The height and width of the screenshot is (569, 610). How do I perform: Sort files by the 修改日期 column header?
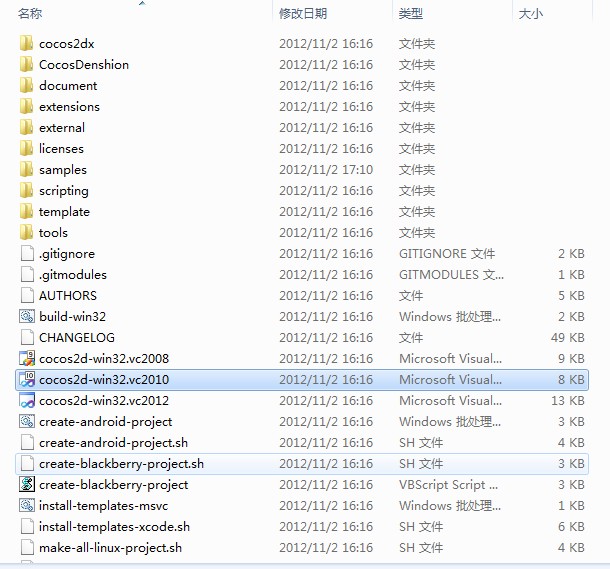point(303,14)
